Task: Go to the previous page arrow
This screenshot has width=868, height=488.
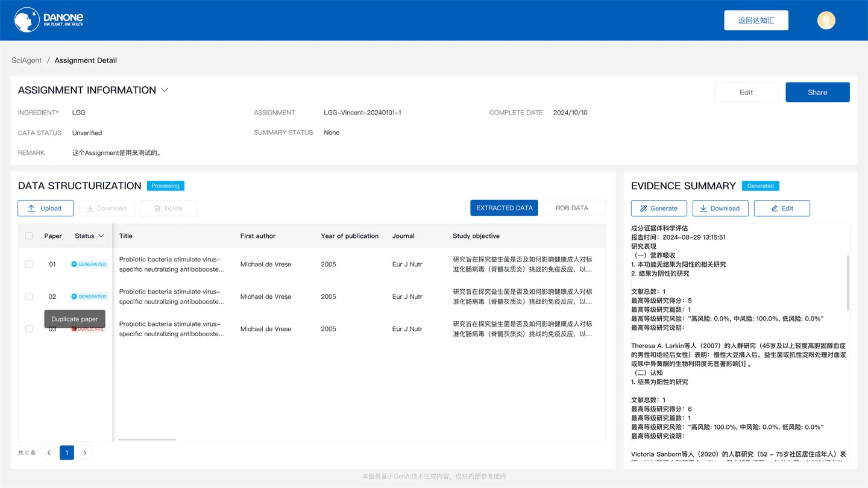Action: tap(49, 452)
